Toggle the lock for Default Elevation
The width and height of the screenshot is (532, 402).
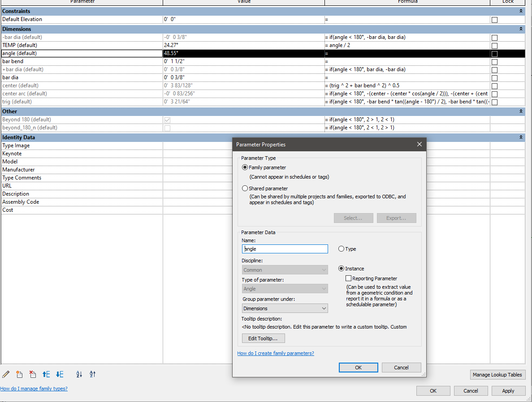(495, 20)
